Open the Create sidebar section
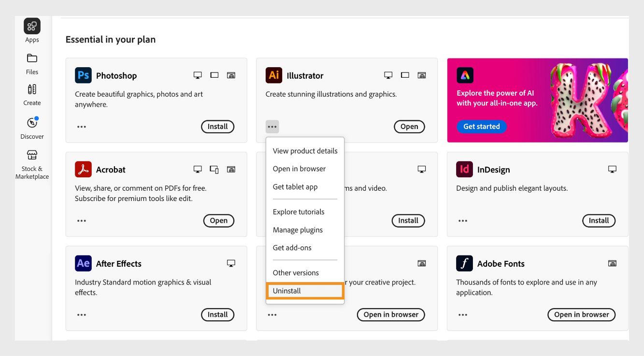The image size is (644, 356). (32, 95)
